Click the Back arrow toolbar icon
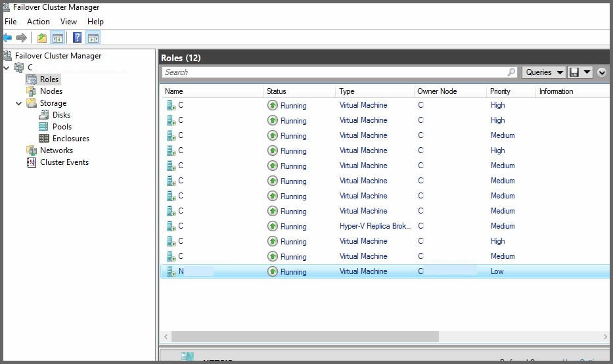The width and height of the screenshot is (613, 364). 7,38
